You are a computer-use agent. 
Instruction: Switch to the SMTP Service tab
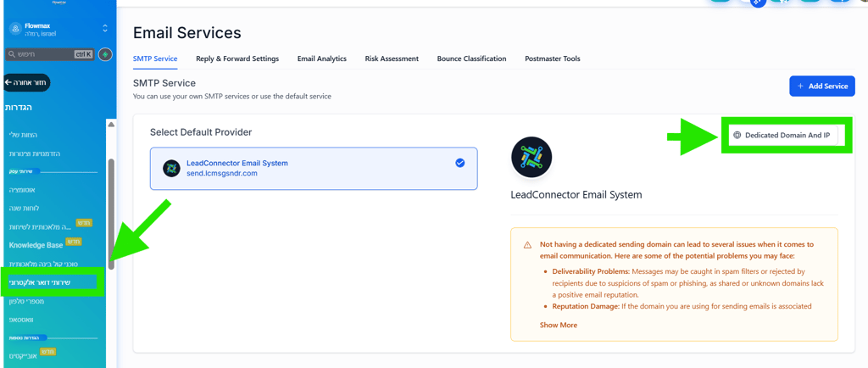pos(155,59)
